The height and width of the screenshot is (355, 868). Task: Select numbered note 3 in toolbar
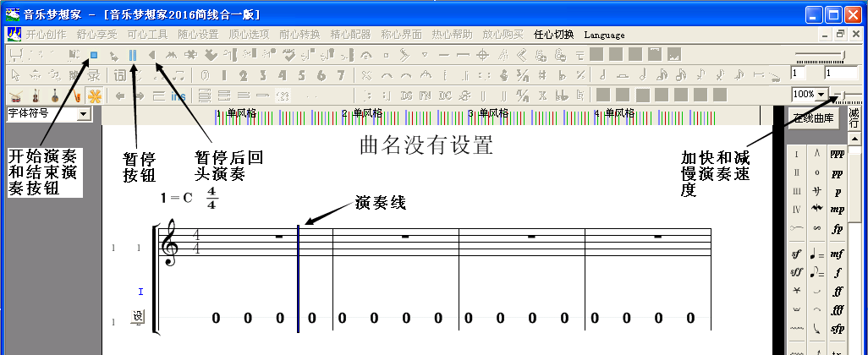263,74
